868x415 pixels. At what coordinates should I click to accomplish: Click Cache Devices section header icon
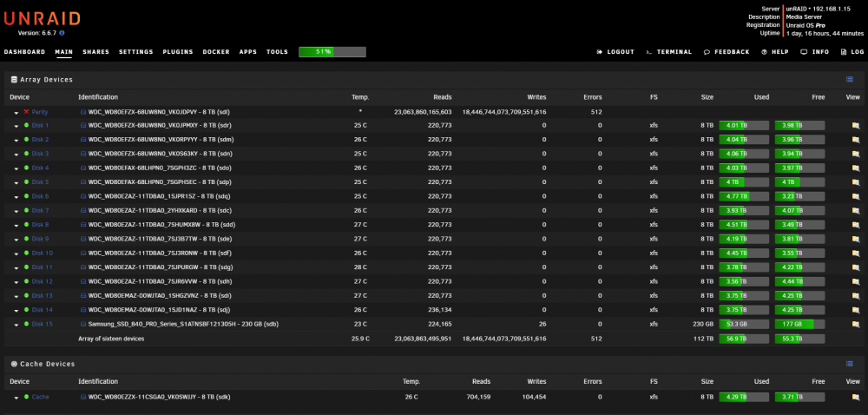point(14,364)
